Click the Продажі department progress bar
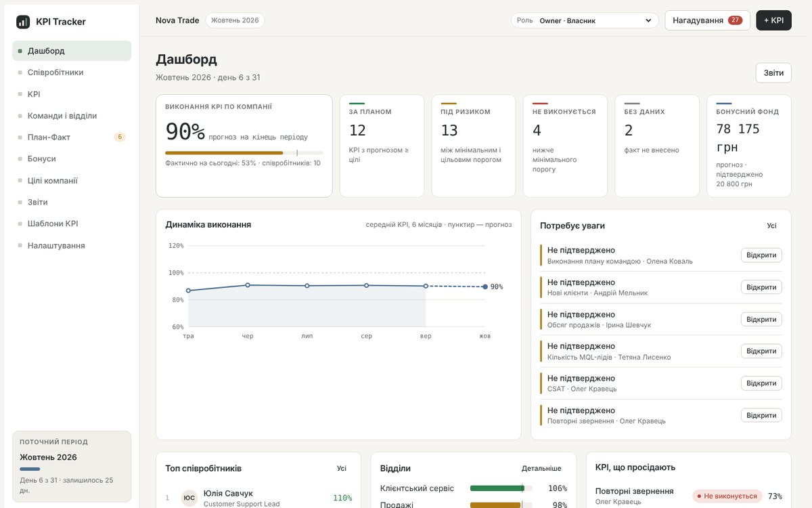 501,505
